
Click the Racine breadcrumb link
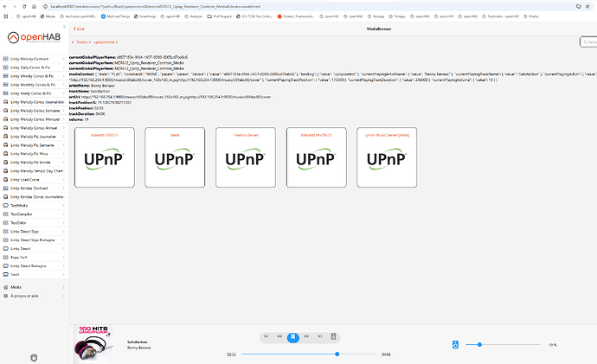82,42
